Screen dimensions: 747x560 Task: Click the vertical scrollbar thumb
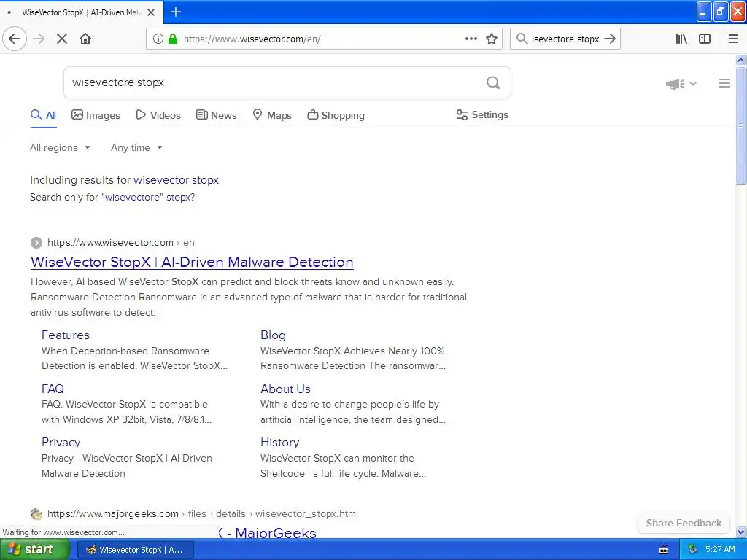click(740, 125)
